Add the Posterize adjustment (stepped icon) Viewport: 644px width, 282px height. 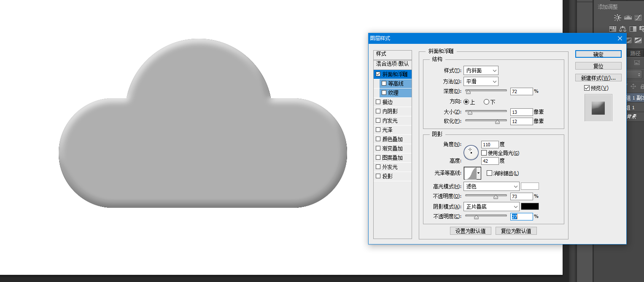pyautogui.click(x=638, y=40)
